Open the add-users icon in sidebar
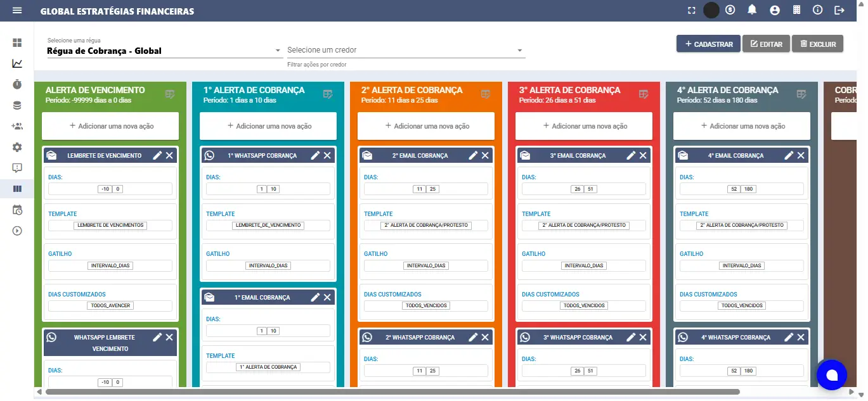This screenshot has width=868, height=401. click(x=17, y=126)
